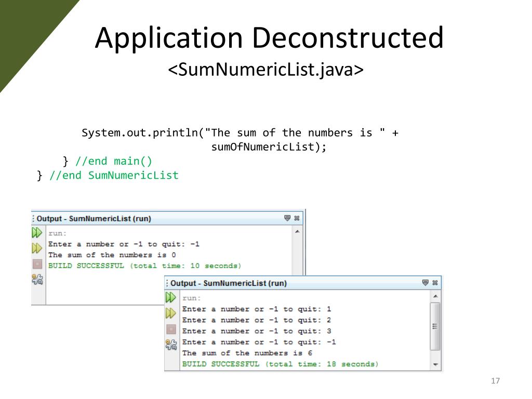The image size is (532, 399).
Task: Click the Debug re-run icon in the left Output window
Action: tap(37, 248)
